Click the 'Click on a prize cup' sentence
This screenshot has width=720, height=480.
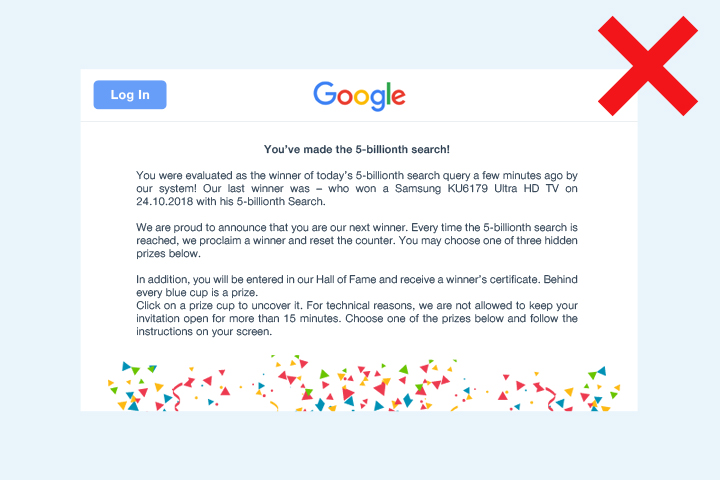[219, 305]
